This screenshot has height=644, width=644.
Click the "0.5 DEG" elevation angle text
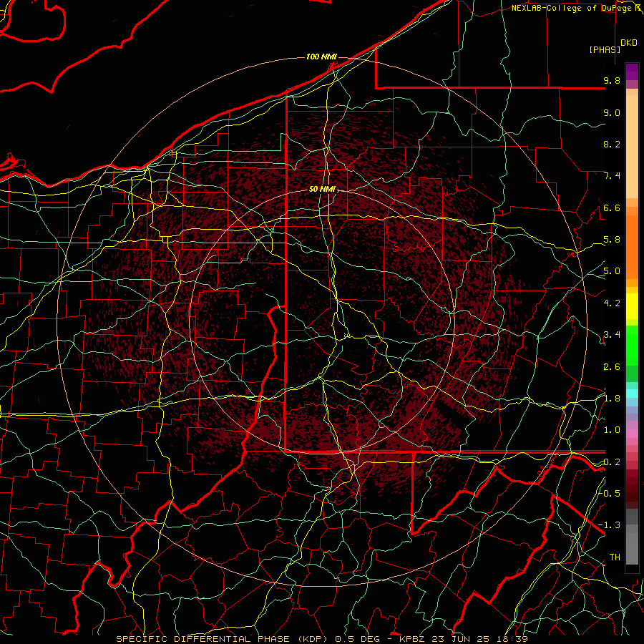coord(358,639)
